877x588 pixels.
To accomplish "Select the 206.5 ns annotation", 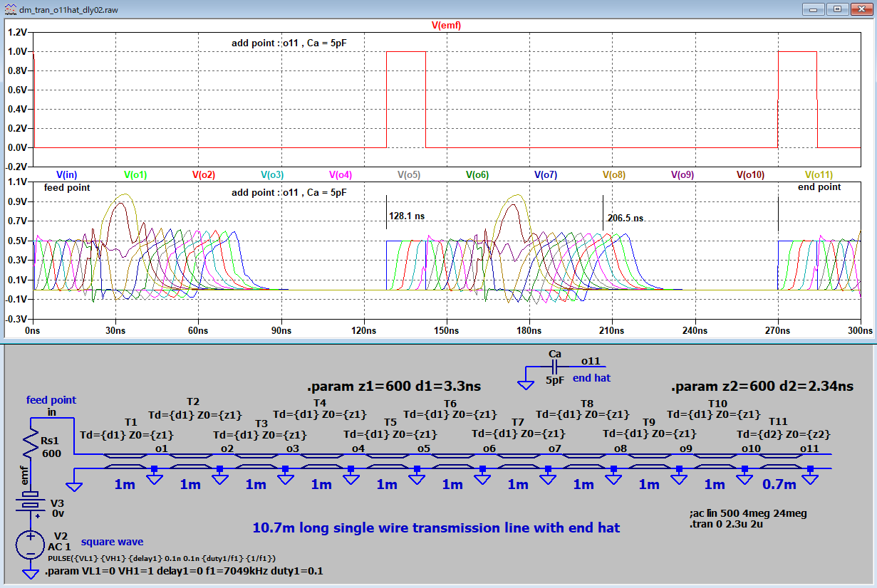I will click(626, 219).
